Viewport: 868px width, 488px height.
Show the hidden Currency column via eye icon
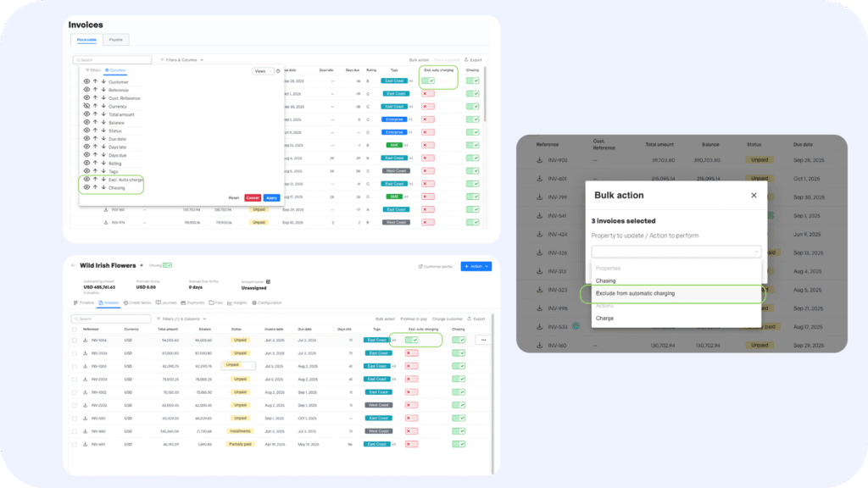click(x=86, y=106)
